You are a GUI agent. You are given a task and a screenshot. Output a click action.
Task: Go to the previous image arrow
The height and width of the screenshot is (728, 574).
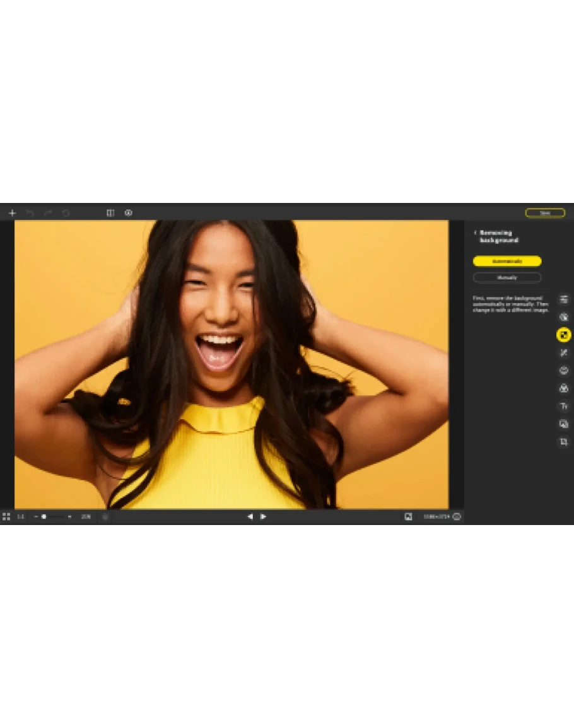(x=249, y=517)
